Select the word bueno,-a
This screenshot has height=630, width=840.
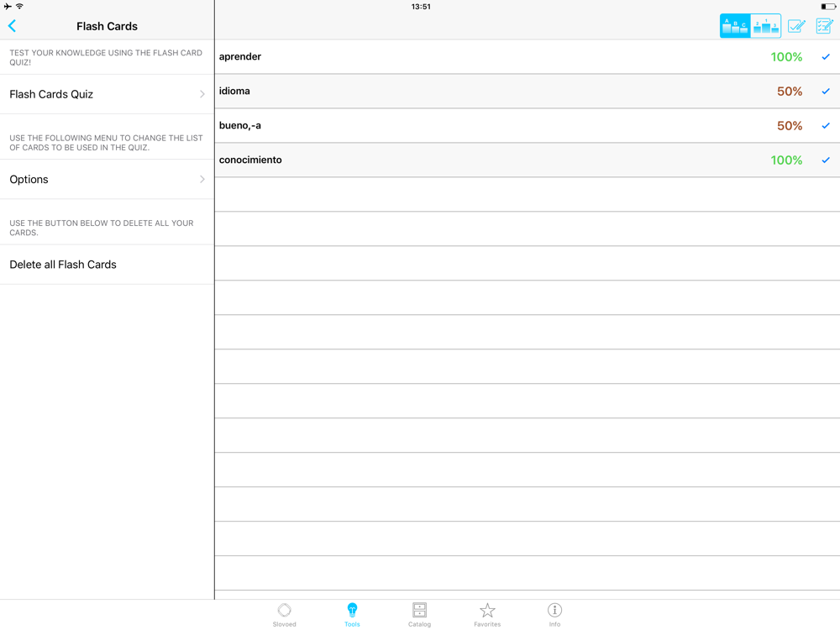[240, 125]
